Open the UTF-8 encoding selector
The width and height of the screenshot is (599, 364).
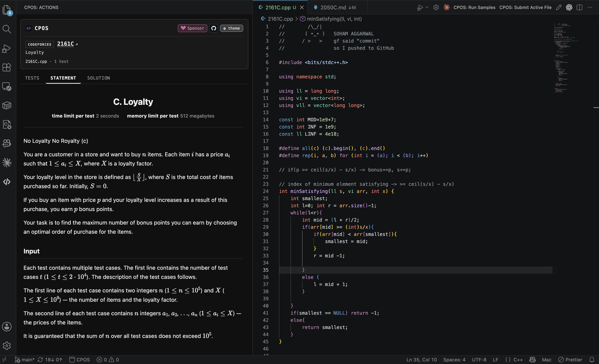(x=479, y=360)
